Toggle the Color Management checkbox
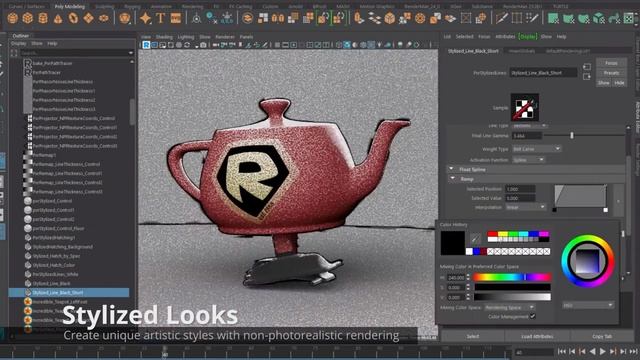640x360 pixels. pyautogui.click(x=533, y=316)
